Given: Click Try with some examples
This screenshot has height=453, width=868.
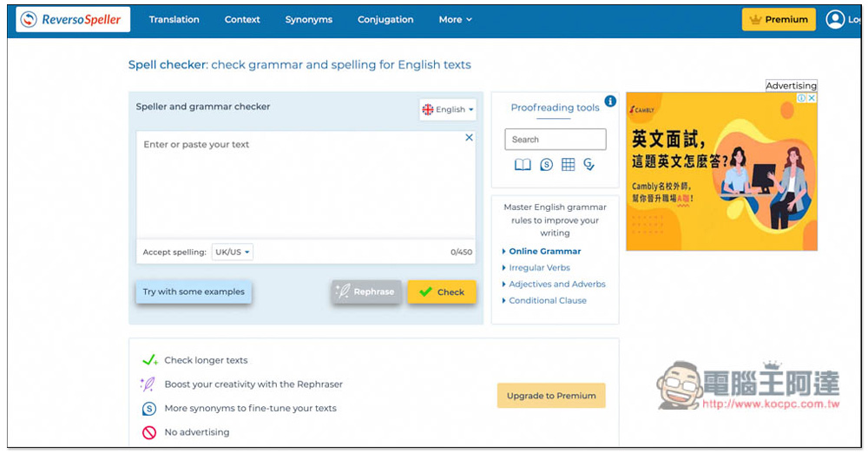Looking at the screenshot, I should coord(194,292).
